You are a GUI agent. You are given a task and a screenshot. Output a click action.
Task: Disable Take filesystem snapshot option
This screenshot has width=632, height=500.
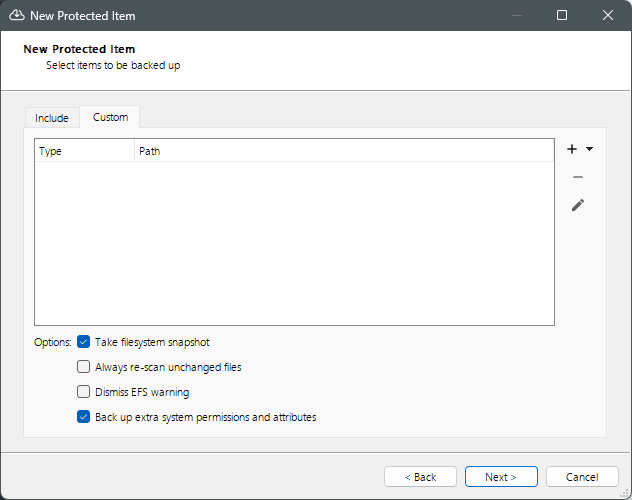tap(84, 342)
